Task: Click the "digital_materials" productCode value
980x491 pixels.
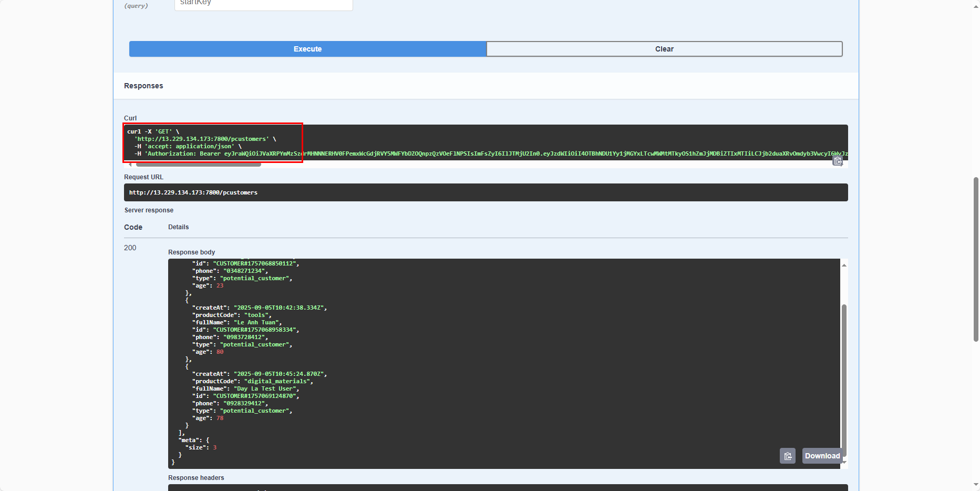Action: [x=278, y=381]
